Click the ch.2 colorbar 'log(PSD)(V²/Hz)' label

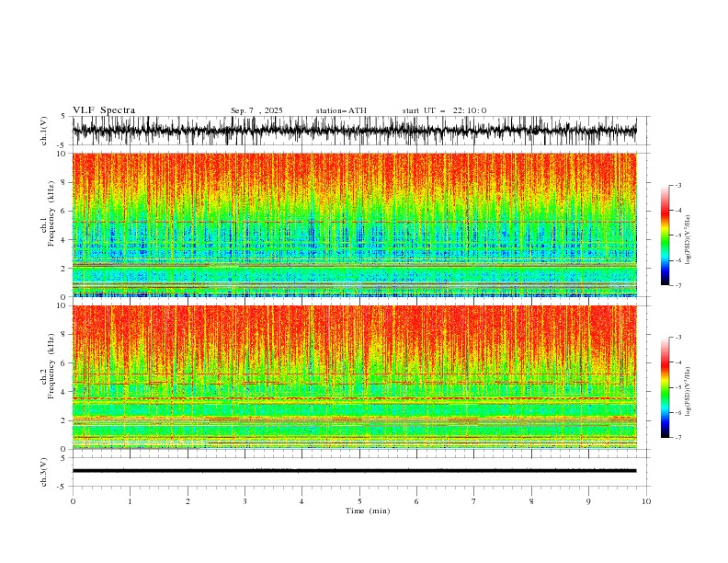click(688, 392)
